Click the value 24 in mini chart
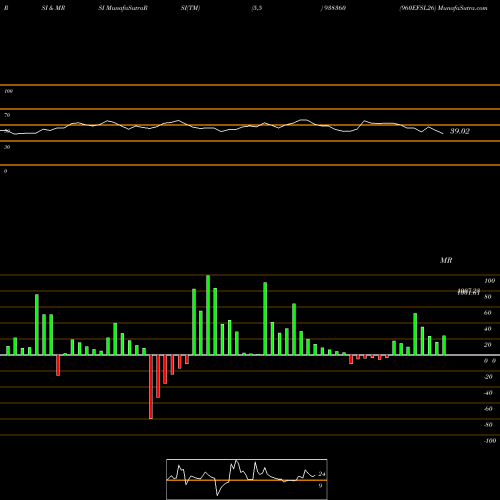Image resolution: width=500 pixels, height=500 pixels. [x=322, y=474]
